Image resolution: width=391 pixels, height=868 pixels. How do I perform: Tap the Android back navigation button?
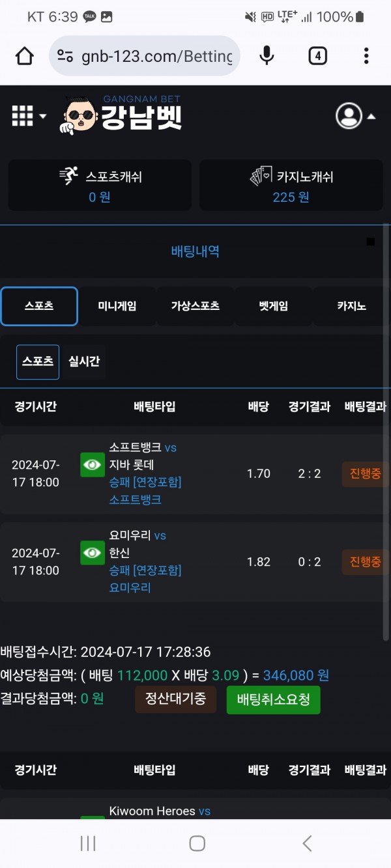click(x=307, y=844)
